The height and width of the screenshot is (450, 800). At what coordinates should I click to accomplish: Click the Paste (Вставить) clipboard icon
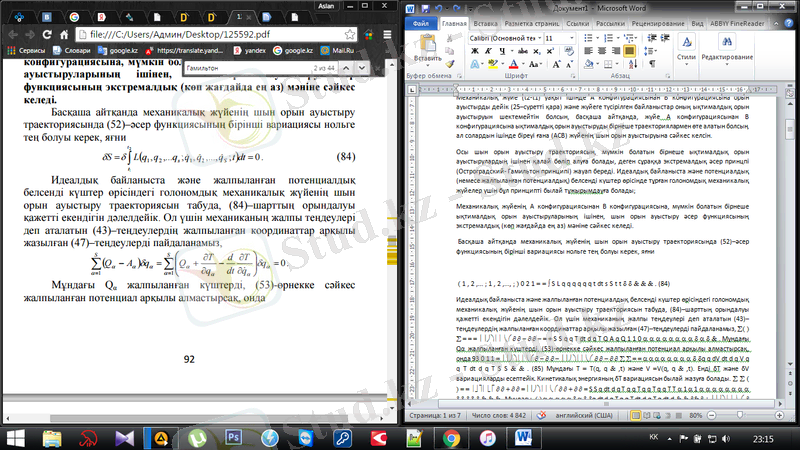click(x=427, y=45)
